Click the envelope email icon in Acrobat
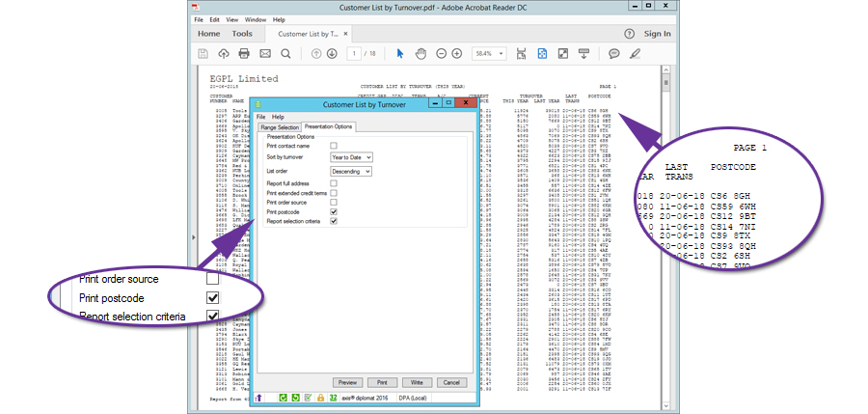Viewport: 868px width, 414px height. coord(265,54)
